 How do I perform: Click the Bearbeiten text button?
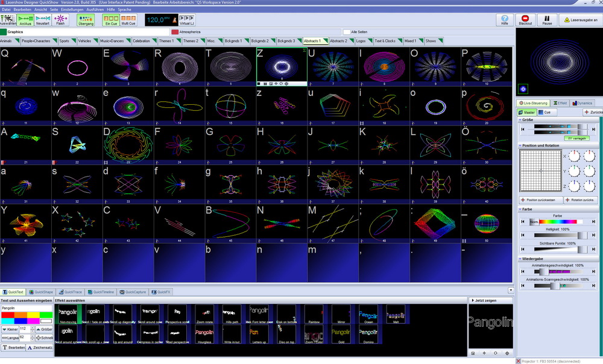pyautogui.click(x=14, y=348)
